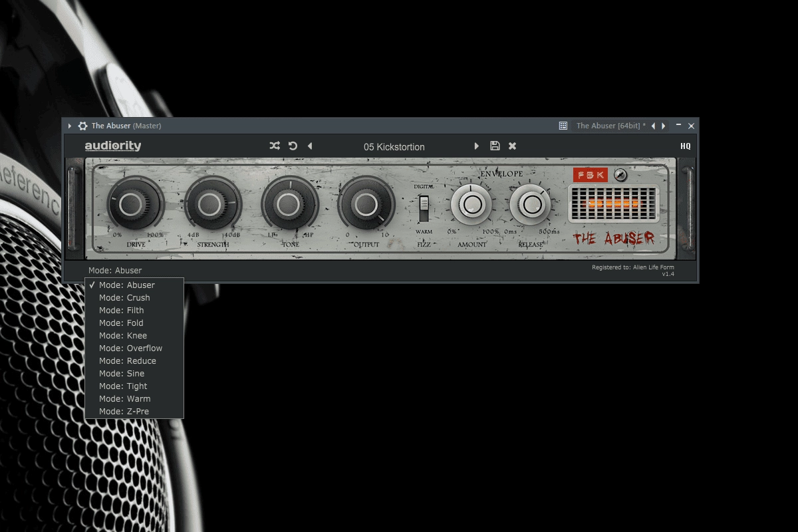The width and height of the screenshot is (798, 532).
Task: Select Mode: Reduce
Action: (134, 361)
